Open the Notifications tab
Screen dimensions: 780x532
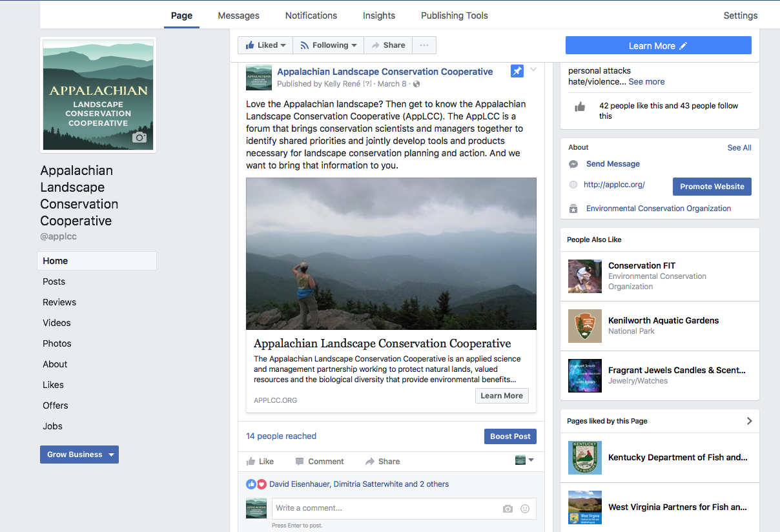[311, 15]
